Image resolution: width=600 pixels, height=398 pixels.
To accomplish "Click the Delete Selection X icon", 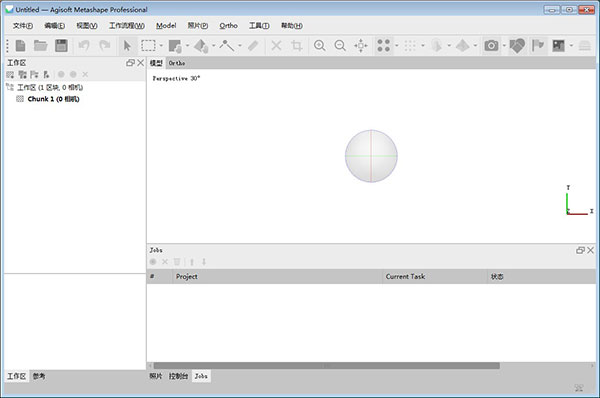I will [276, 46].
